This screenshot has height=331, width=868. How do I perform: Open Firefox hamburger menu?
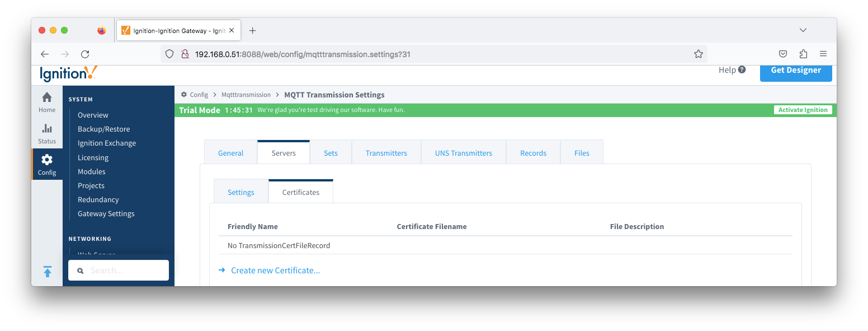[823, 54]
